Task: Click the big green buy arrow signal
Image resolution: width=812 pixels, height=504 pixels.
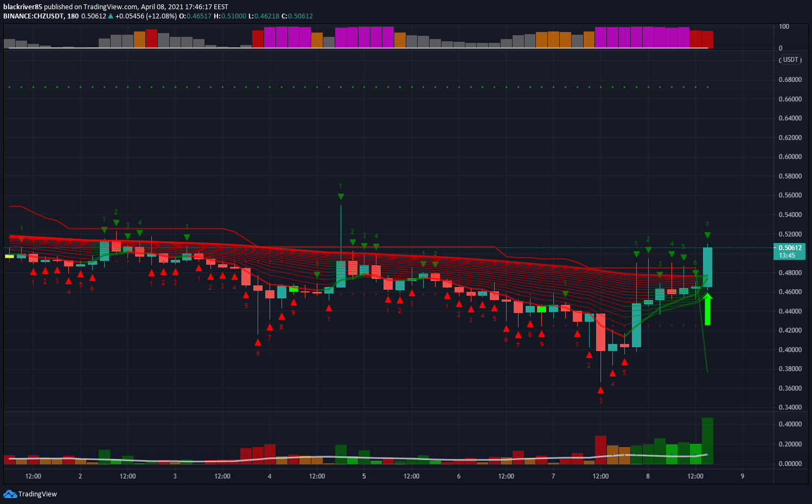Action: point(707,309)
